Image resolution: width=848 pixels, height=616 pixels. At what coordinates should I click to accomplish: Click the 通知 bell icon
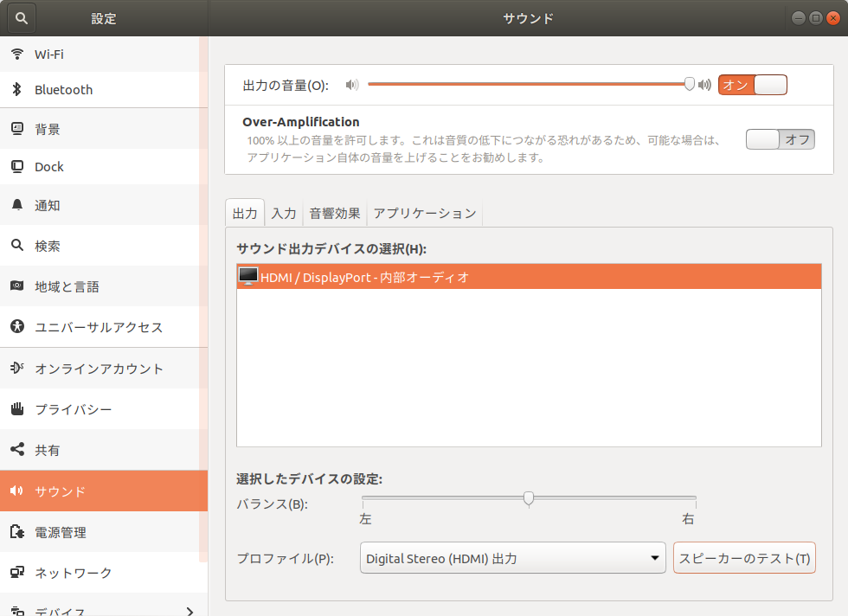point(17,205)
